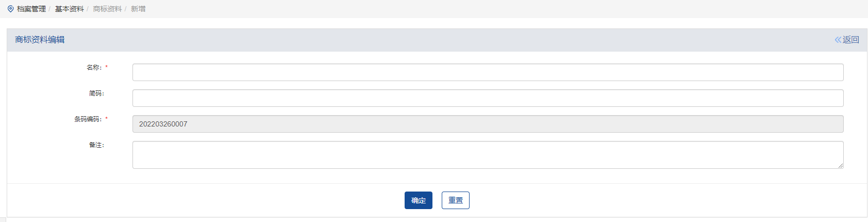Screen dimensions: 868x222
Task: Click the 商标资料编辑 panel title
Action: tap(40, 40)
